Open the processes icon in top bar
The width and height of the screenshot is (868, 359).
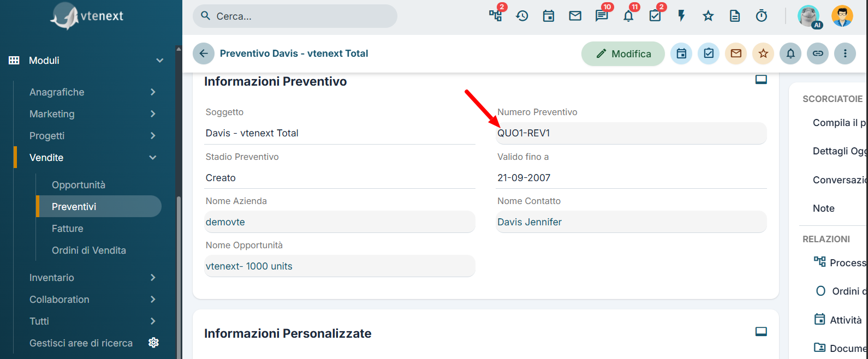coord(496,16)
